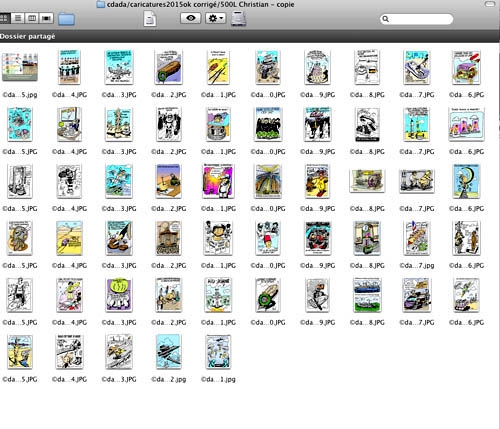Viewport: 500px width, 429px height.
Task: Select the black-clad group with green base thumbnail
Action: tap(268, 124)
